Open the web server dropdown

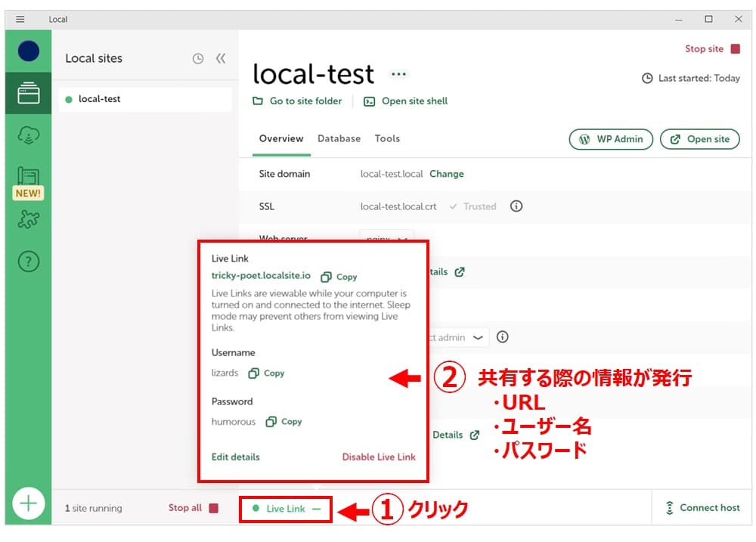pyautogui.click(x=386, y=235)
